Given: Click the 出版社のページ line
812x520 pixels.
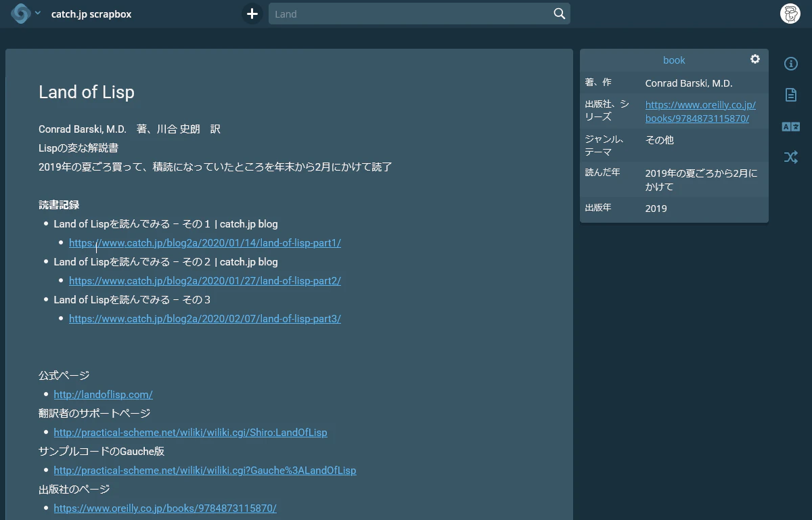Looking at the screenshot, I should (74, 490).
